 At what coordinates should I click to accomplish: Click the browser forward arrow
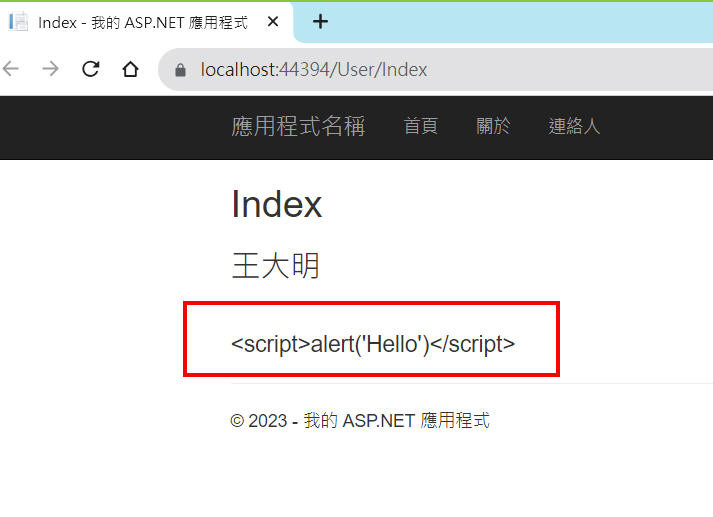(x=50, y=69)
